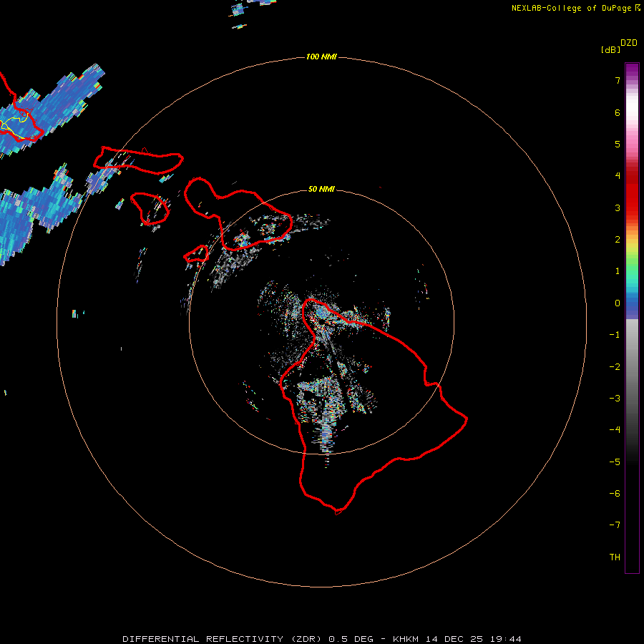Click the 19:44 timestamp in the footer
644x644 pixels.
click(x=506, y=639)
